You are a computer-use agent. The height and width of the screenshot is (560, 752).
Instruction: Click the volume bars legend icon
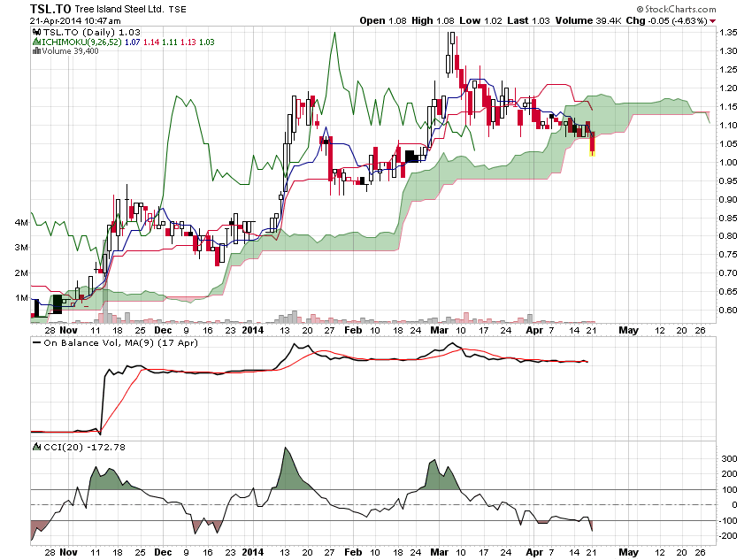coord(36,50)
